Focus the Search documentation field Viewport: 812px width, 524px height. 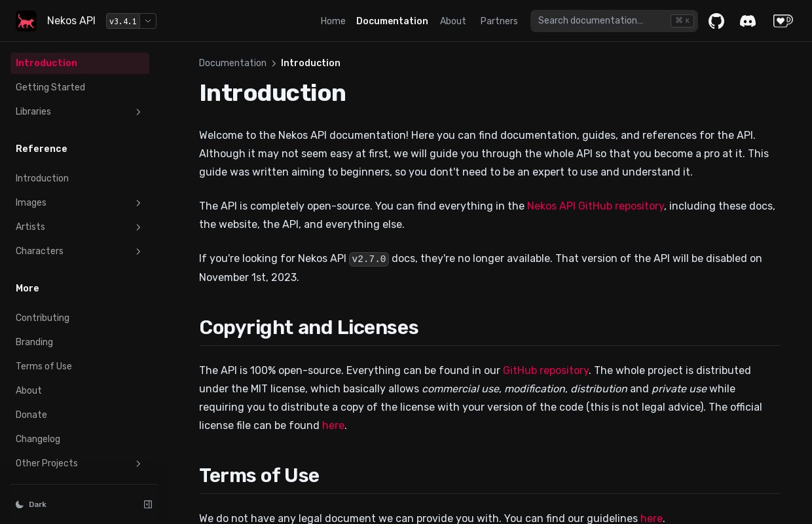614,21
